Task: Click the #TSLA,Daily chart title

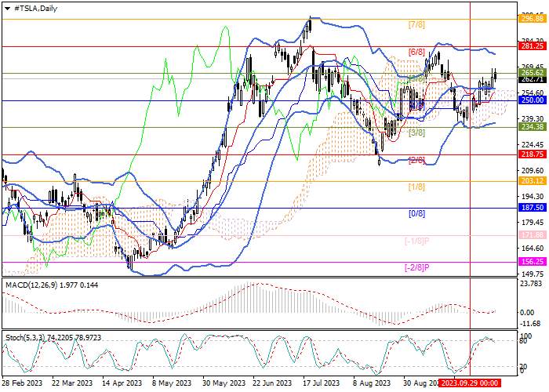Action: pos(35,9)
